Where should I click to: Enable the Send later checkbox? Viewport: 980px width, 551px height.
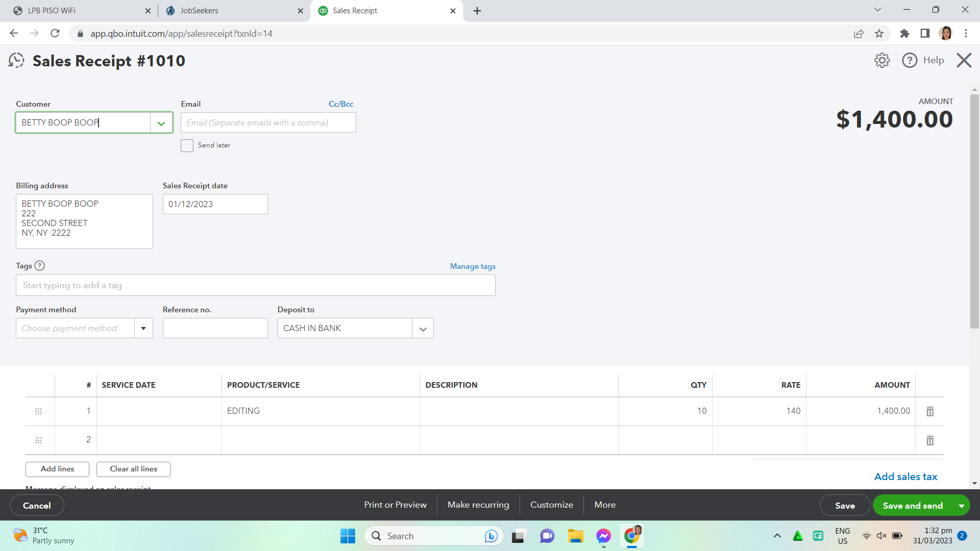[x=187, y=145]
